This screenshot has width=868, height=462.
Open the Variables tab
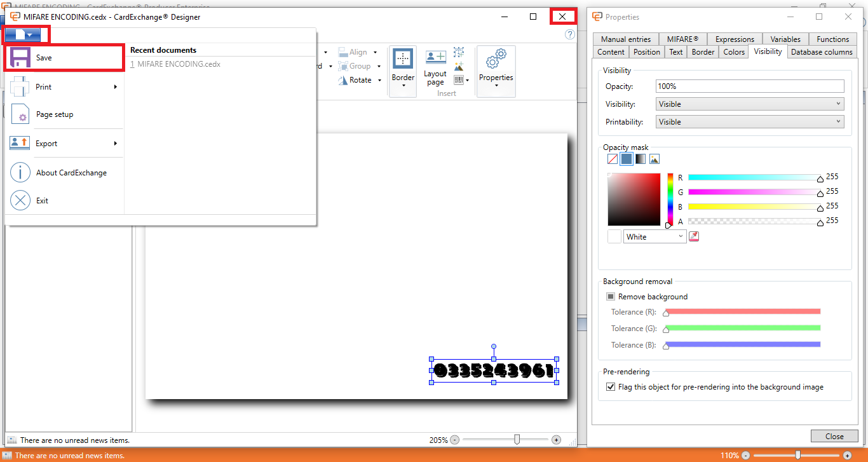click(785, 39)
